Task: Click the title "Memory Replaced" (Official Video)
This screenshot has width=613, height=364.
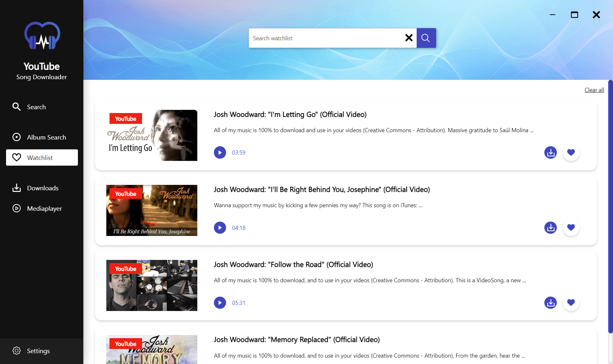Action: 297,340
